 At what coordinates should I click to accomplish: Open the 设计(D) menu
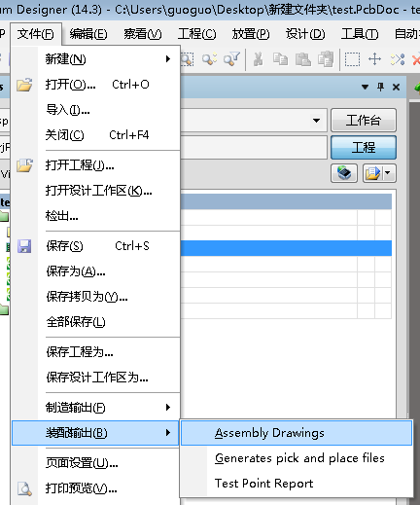[x=305, y=34]
